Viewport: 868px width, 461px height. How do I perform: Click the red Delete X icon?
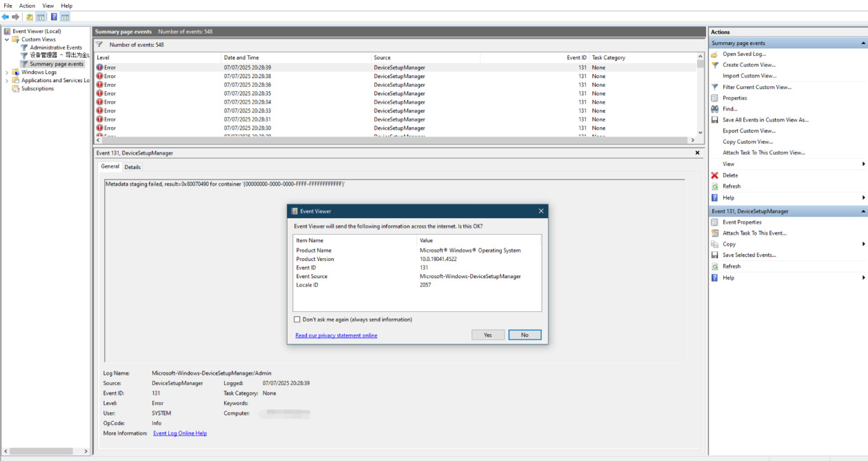click(x=715, y=175)
